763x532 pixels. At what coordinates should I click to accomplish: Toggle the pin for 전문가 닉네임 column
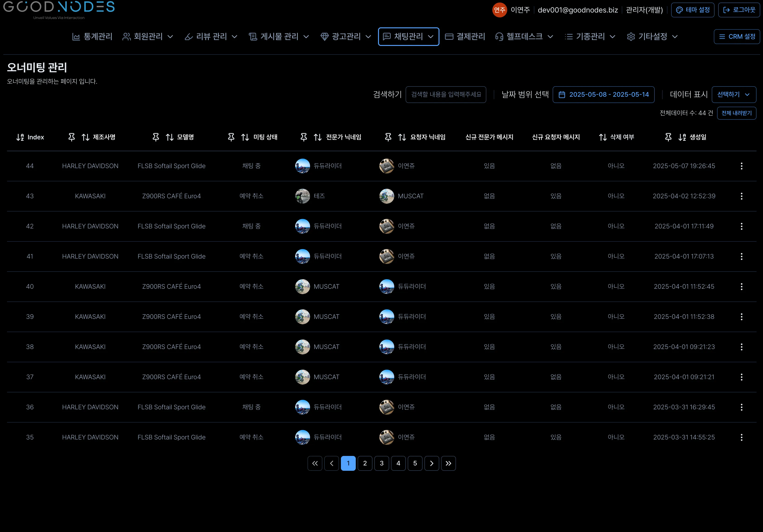click(304, 137)
